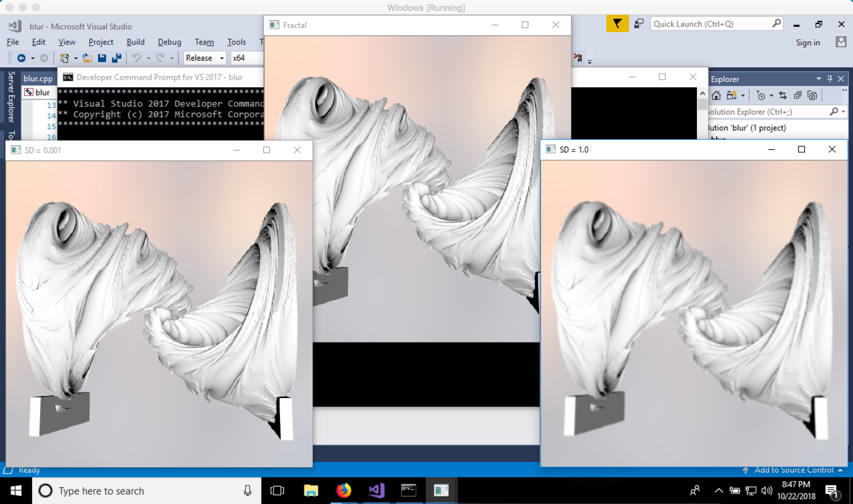853x504 pixels.
Task: Click the command prompt scrollbar up arrow
Action: 702,93
